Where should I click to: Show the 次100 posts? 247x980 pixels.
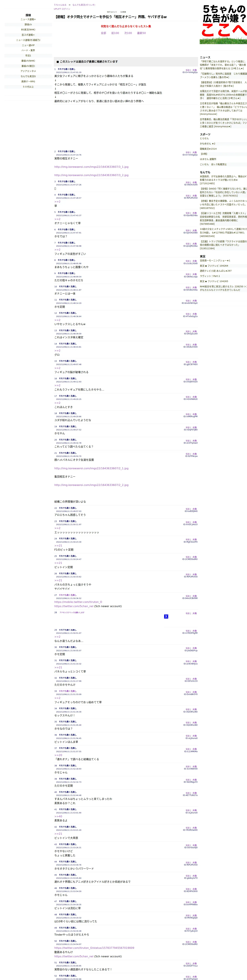pos(128,33)
